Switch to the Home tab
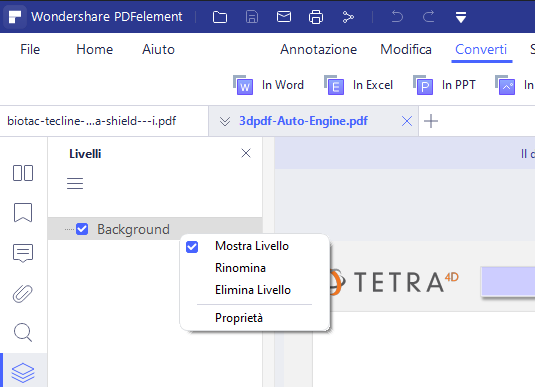Image resolution: width=535 pixels, height=387 pixels. click(95, 49)
